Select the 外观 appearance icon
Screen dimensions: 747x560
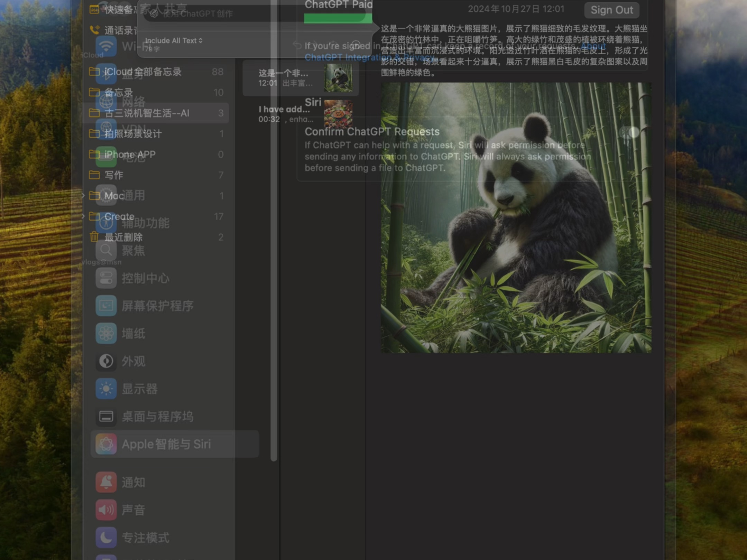click(106, 361)
